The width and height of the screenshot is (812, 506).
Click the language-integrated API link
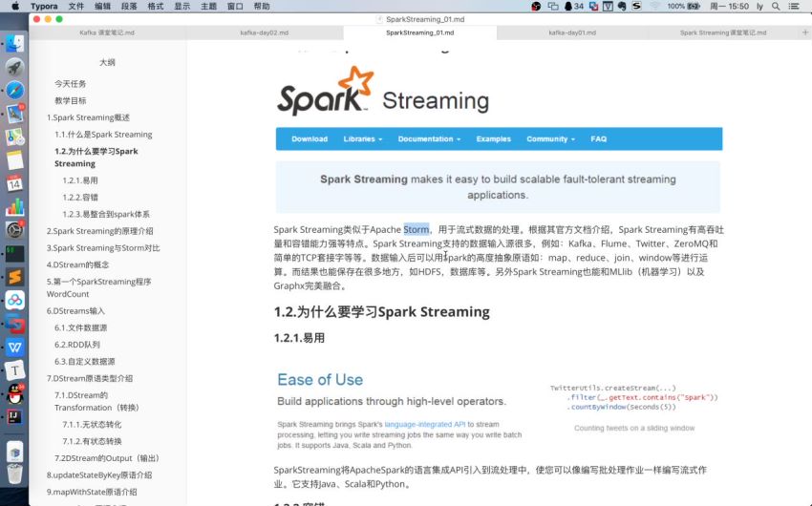[425, 424]
